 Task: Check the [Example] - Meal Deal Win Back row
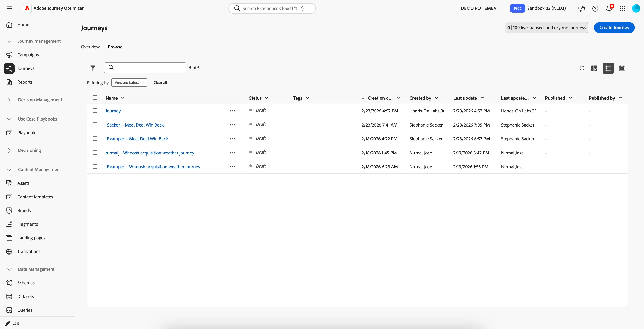tap(95, 138)
